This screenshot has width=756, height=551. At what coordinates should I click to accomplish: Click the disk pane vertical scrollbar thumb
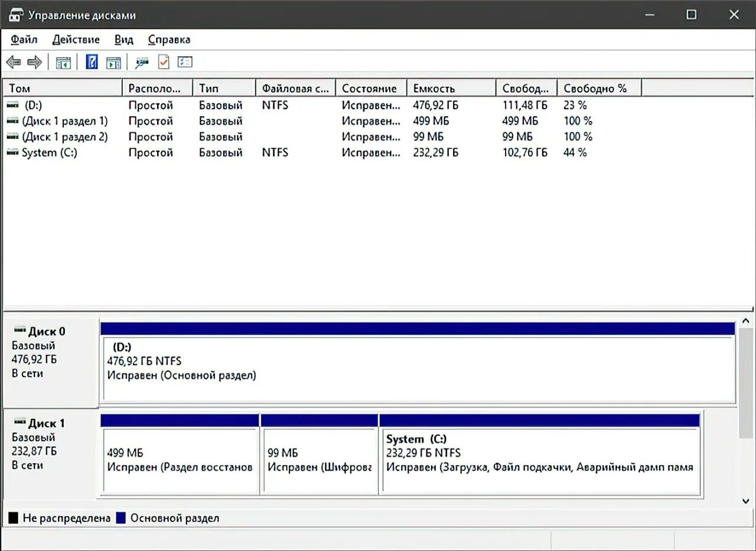(x=746, y=383)
